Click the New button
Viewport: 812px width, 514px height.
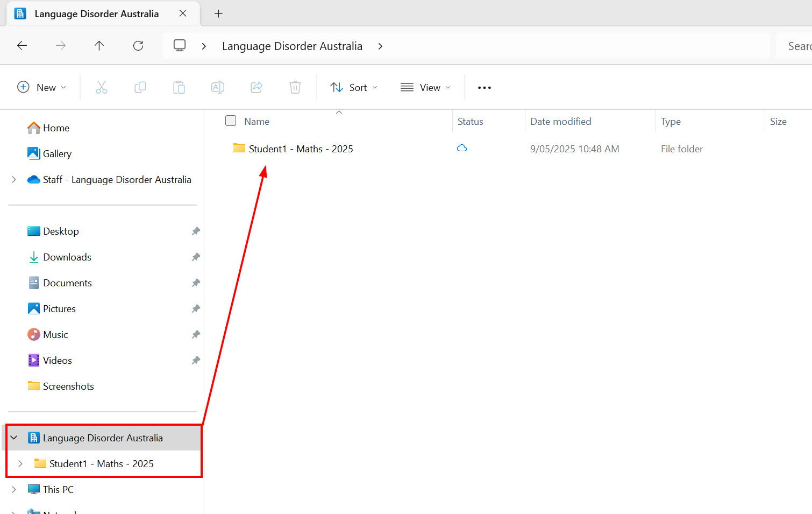pos(42,87)
